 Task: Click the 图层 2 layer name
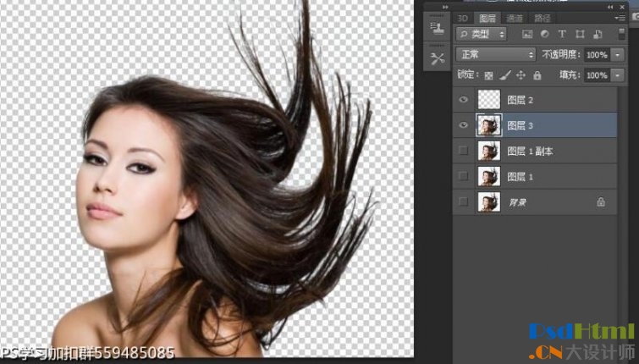click(x=520, y=100)
